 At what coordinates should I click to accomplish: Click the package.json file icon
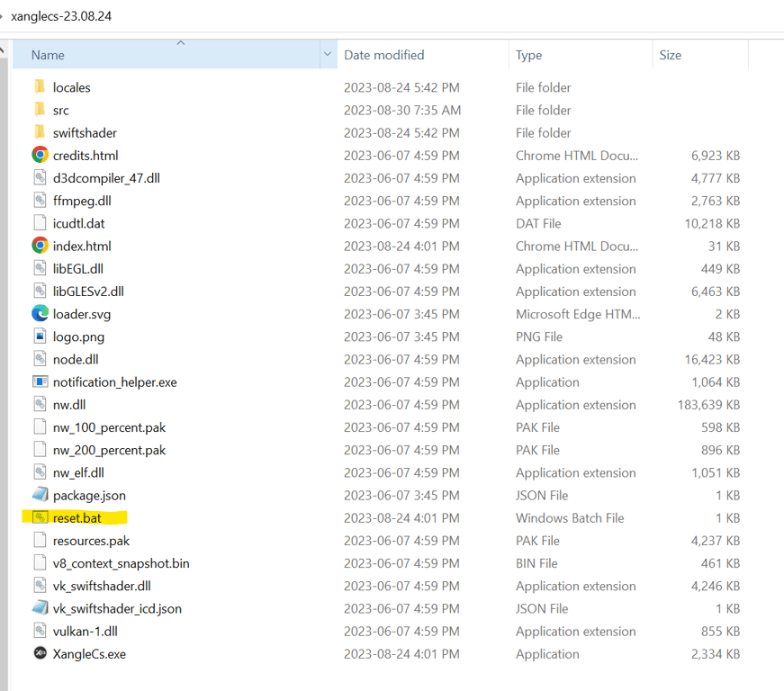point(40,495)
